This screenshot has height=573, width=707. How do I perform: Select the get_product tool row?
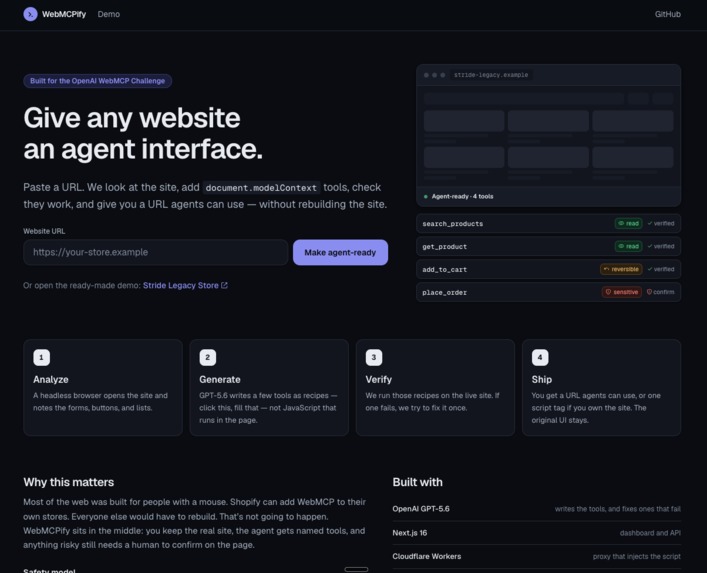pos(548,247)
